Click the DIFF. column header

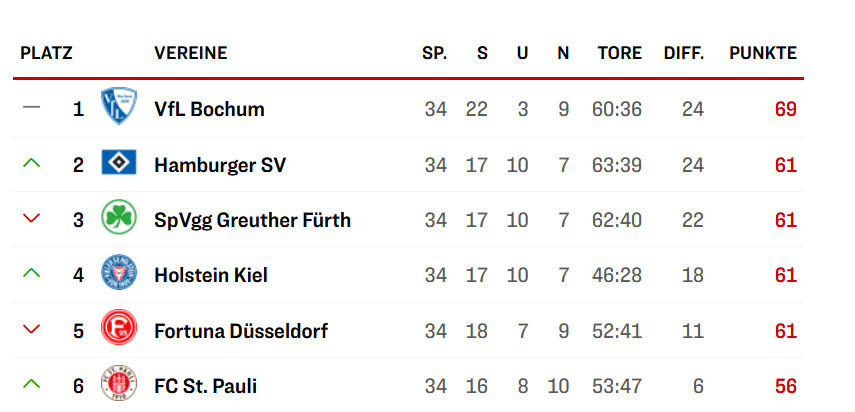click(684, 53)
